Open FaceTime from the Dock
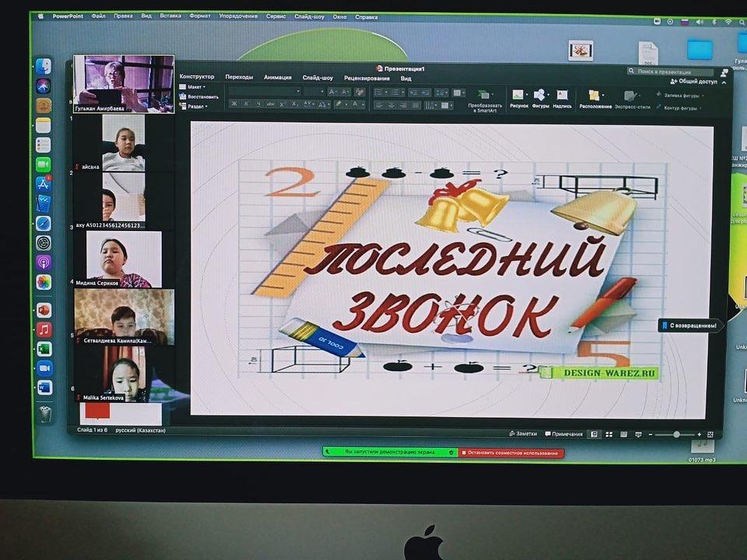This screenshot has width=747, height=560. [x=44, y=164]
